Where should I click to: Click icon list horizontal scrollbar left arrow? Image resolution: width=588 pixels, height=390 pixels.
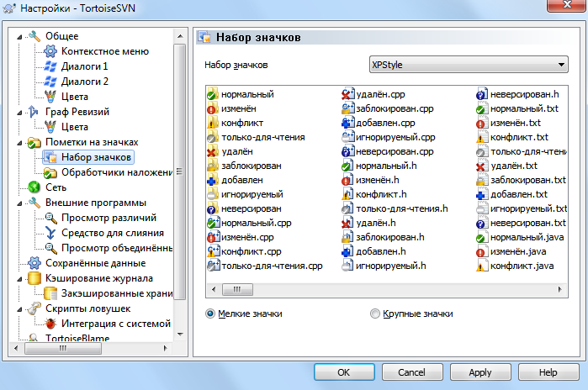point(214,289)
